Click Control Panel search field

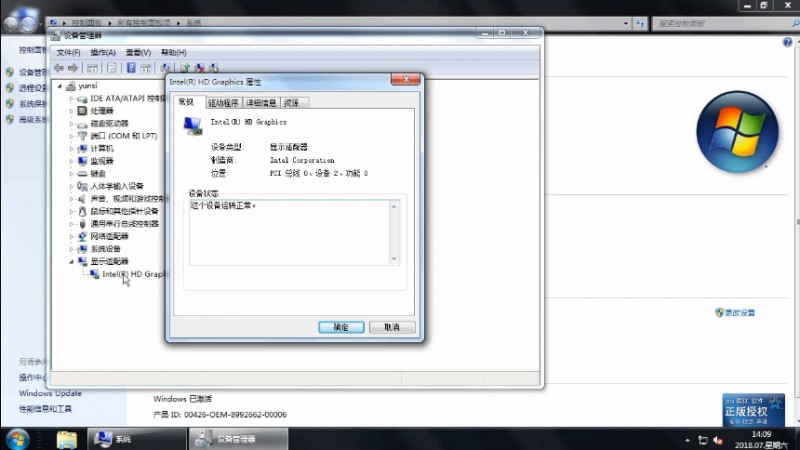pyautogui.click(x=722, y=23)
